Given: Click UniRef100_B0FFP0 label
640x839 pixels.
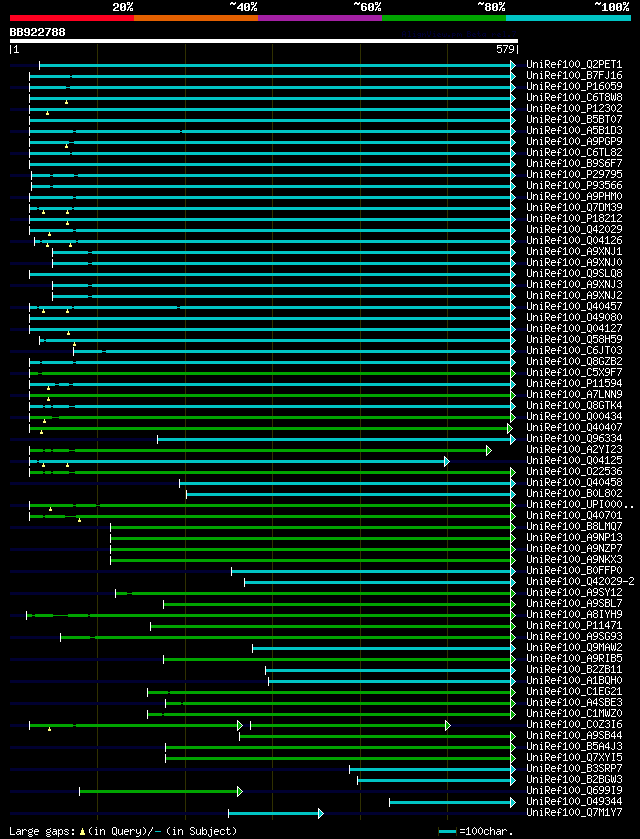Looking at the screenshot, I should click(x=574, y=569).
